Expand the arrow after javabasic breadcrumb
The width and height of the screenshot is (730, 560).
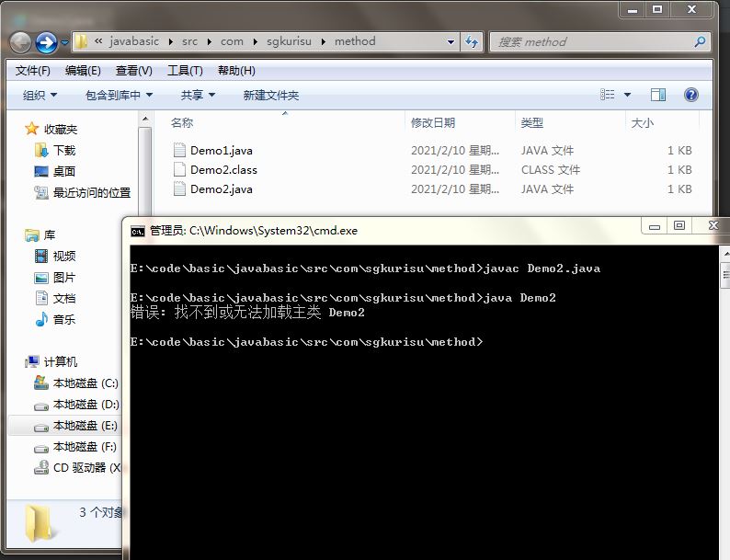(x=171, y=42)
